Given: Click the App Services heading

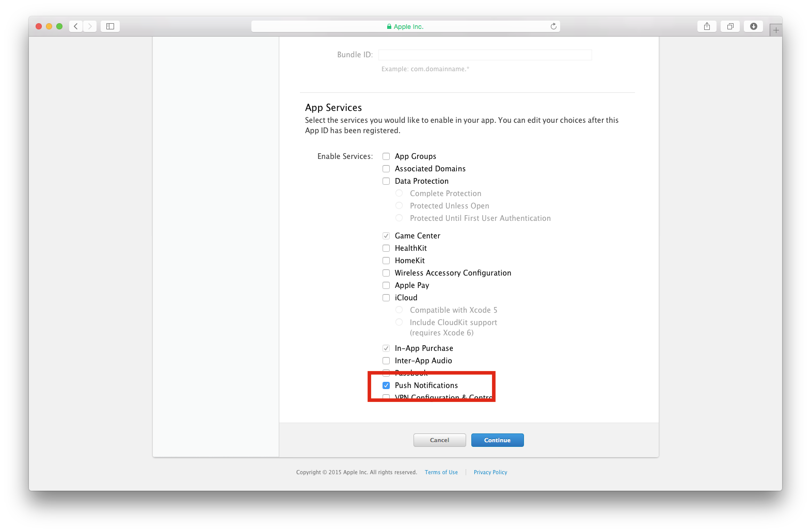Looking at the screenshot, I should tap(333, 107).
